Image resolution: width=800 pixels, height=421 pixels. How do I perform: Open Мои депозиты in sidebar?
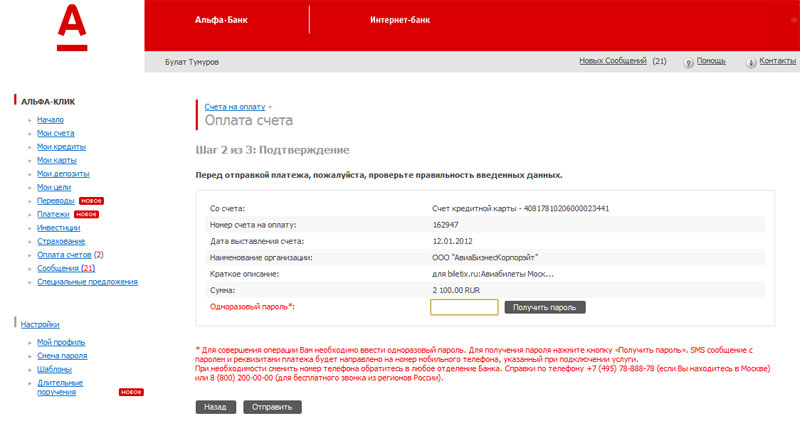(63, 174)
